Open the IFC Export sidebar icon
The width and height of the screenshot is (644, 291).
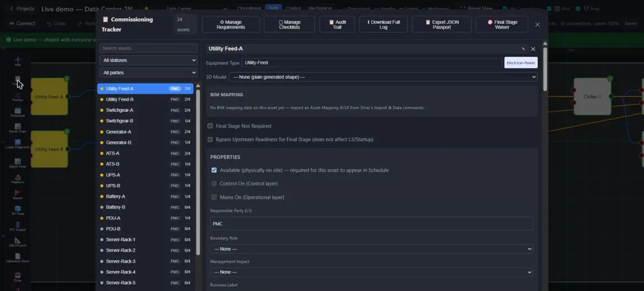coord(18,226)
